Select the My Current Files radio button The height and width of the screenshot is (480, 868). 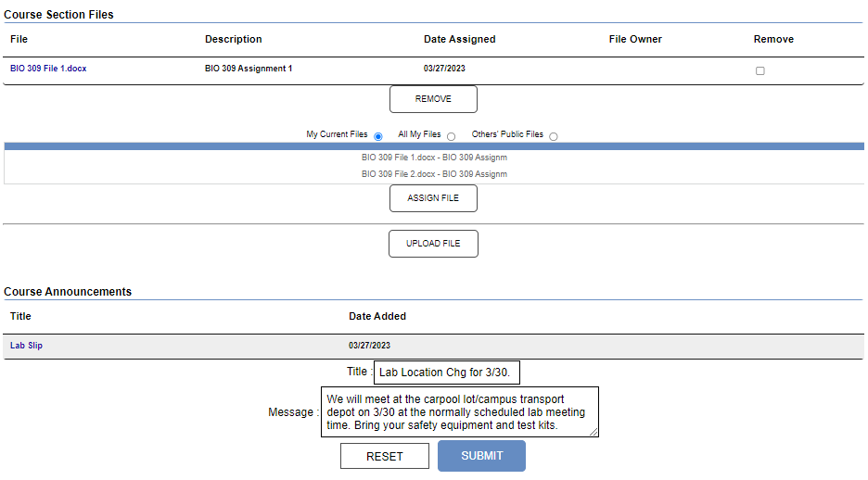click(378, 136)
